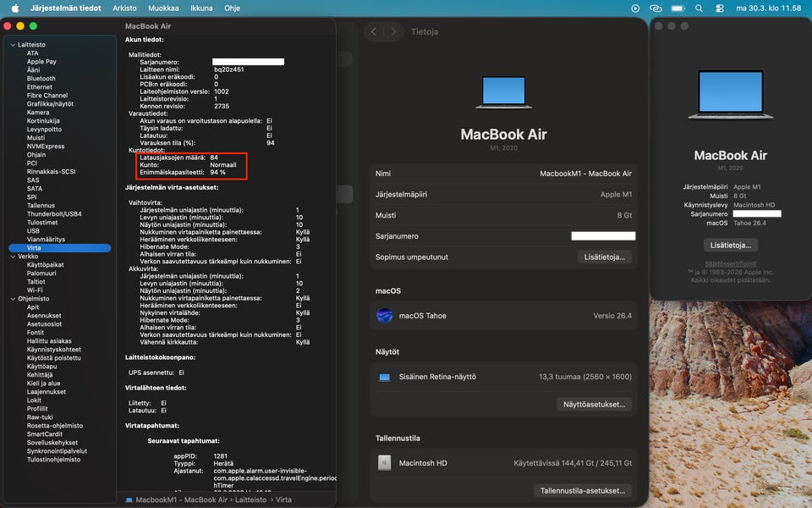Go back in the Tietoja settings window
The height and width of the screenshot is (508, 812).
(374, 31)
